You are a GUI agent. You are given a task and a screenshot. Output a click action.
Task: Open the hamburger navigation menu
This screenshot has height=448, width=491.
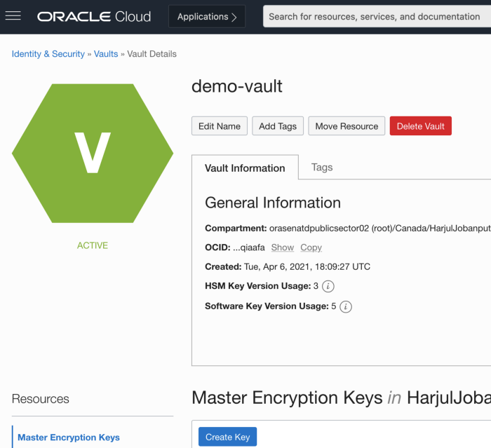pos(13,16)
